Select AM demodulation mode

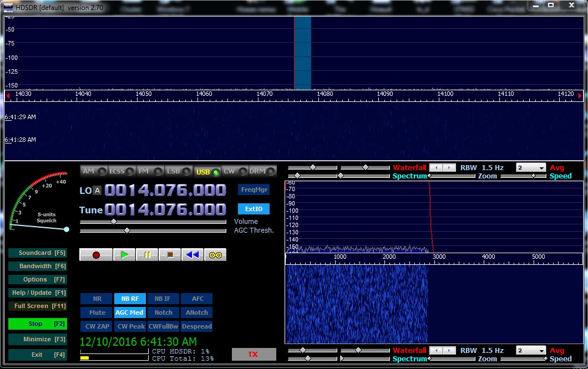[92, 172]
